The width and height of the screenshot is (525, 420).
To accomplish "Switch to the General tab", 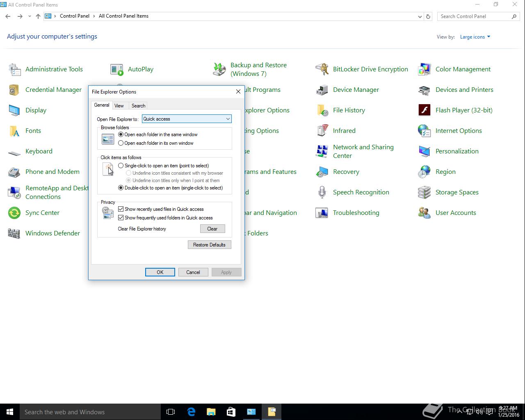I will pos(102,105).
